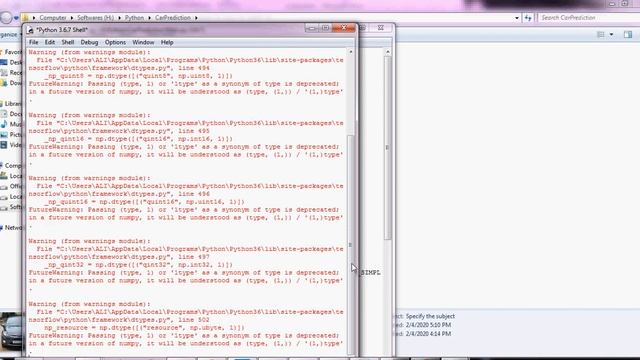Expand the arrow after CarPrediction breadcrumb

tap(196, 18)
